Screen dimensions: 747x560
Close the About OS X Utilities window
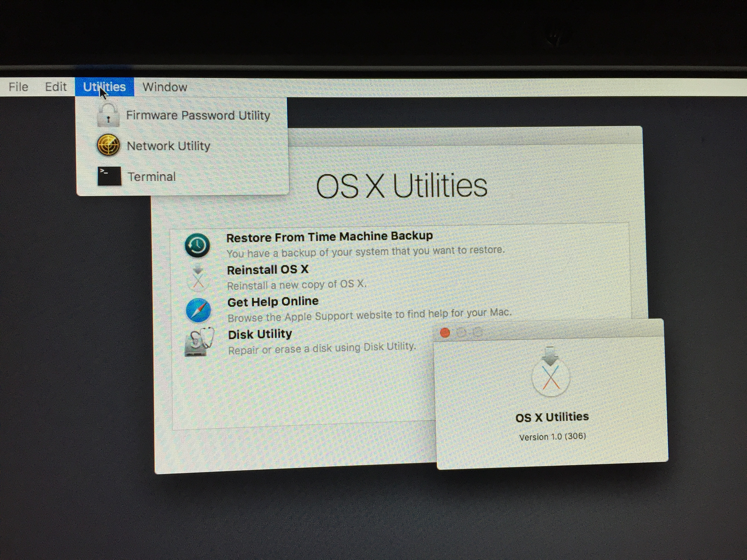tap(445, 333)
